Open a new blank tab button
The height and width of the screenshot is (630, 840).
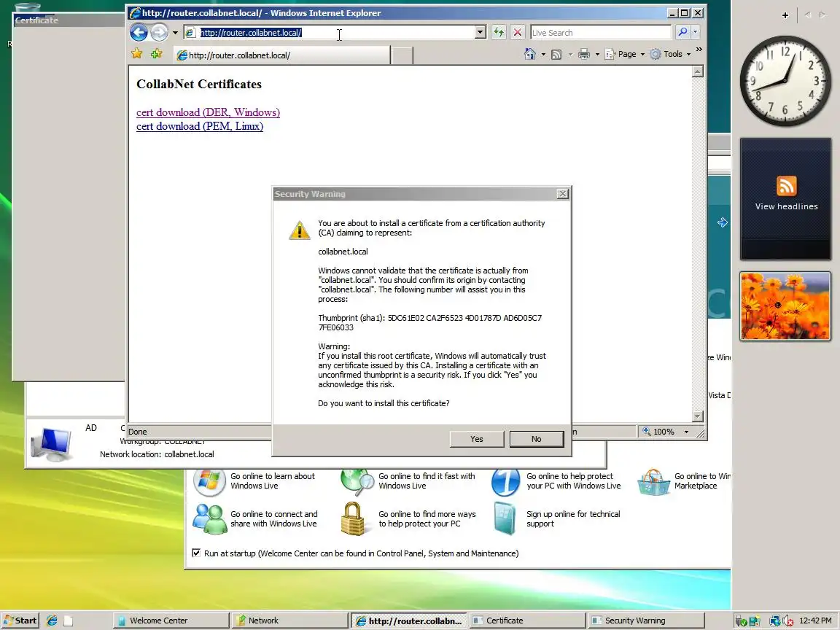click(402, 55)
